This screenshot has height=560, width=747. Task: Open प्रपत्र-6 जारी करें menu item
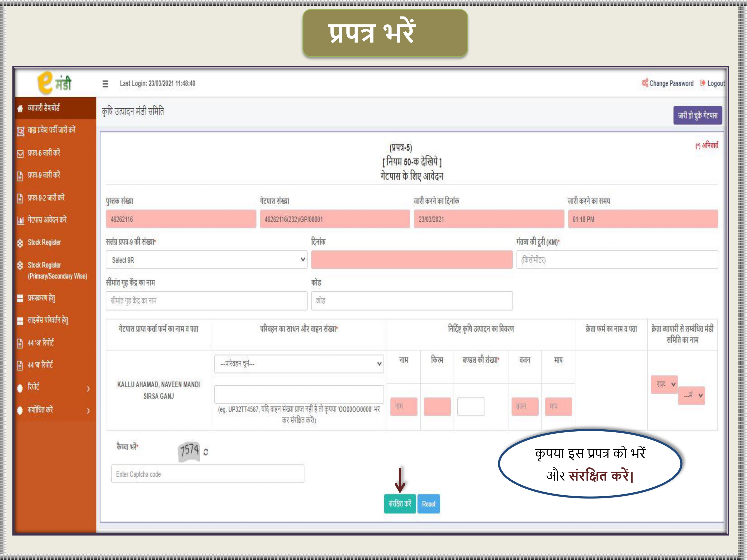coord(55,153)
